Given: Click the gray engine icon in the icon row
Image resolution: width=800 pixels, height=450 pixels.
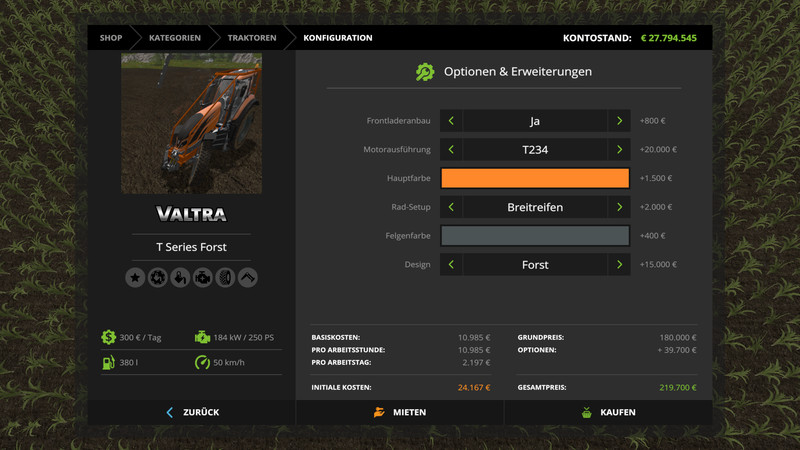Looking at the screenshot, I should [202, 277].
